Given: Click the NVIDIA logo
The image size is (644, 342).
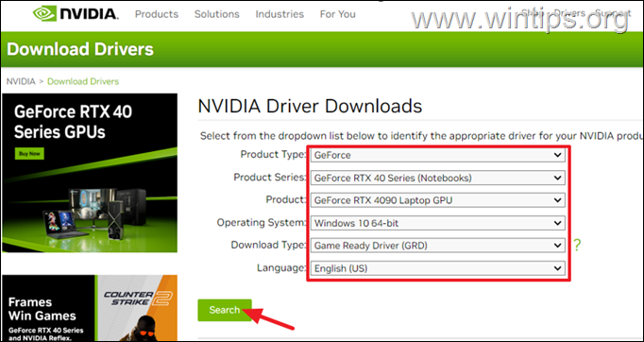Looking at the screenshot, I should (x=76, y=13).
